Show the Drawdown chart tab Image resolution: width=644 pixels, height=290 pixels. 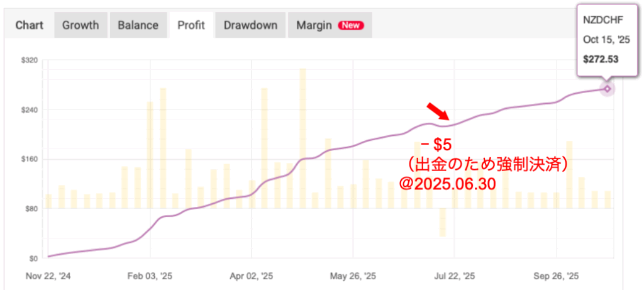tap(250, 25)
